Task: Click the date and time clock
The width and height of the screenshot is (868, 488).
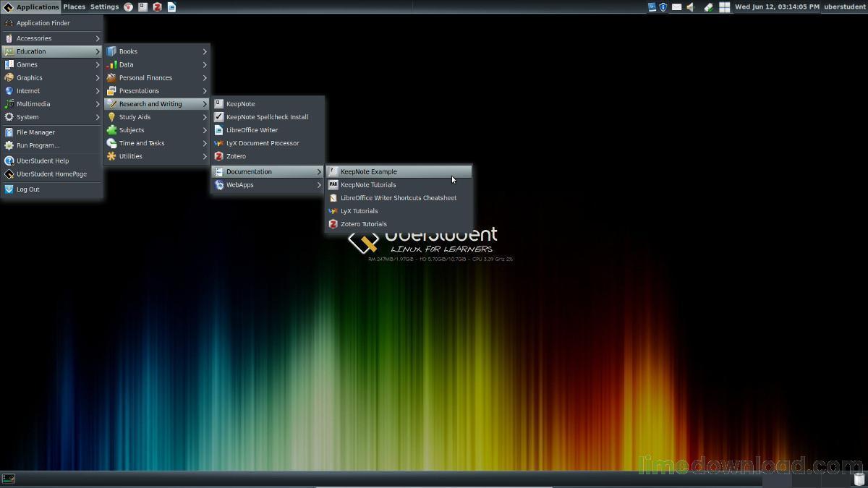Action: click(x=777, y=7)
